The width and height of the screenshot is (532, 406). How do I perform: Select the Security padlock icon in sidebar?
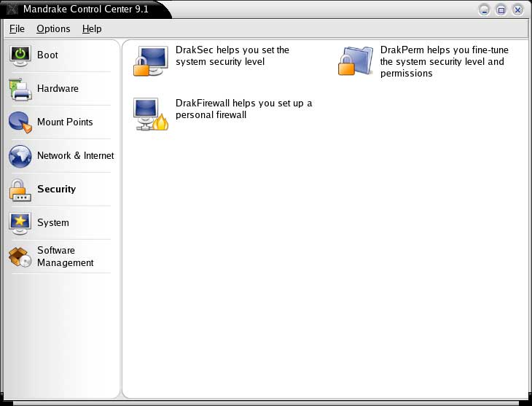[x=20, y=190]
